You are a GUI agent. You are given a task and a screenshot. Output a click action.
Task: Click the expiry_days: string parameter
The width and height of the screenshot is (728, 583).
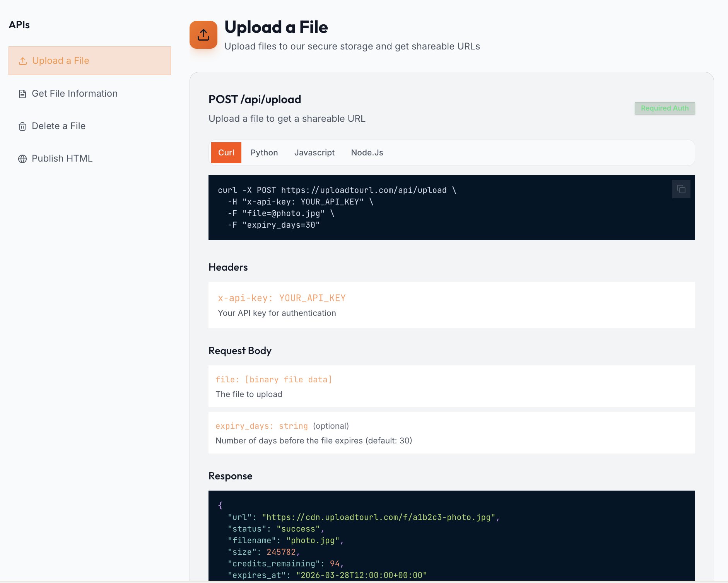262,426
